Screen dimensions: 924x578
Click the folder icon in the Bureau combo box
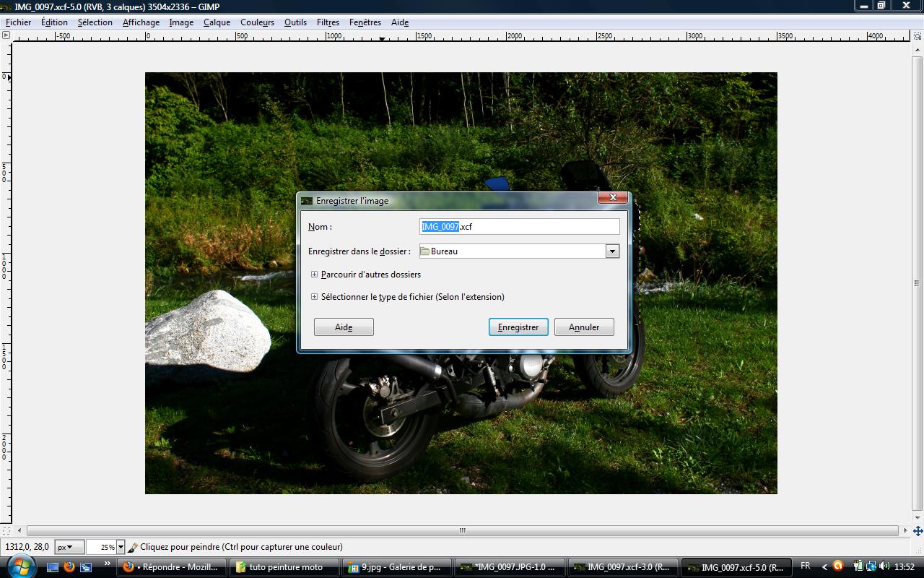[425, 251]
